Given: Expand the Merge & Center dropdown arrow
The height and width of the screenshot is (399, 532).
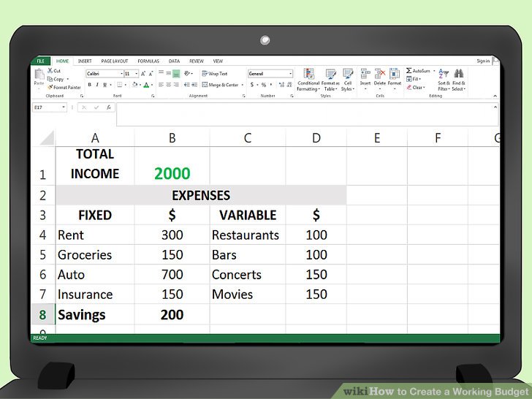Looking at the screenshot, I should click(x=243, y=85).
